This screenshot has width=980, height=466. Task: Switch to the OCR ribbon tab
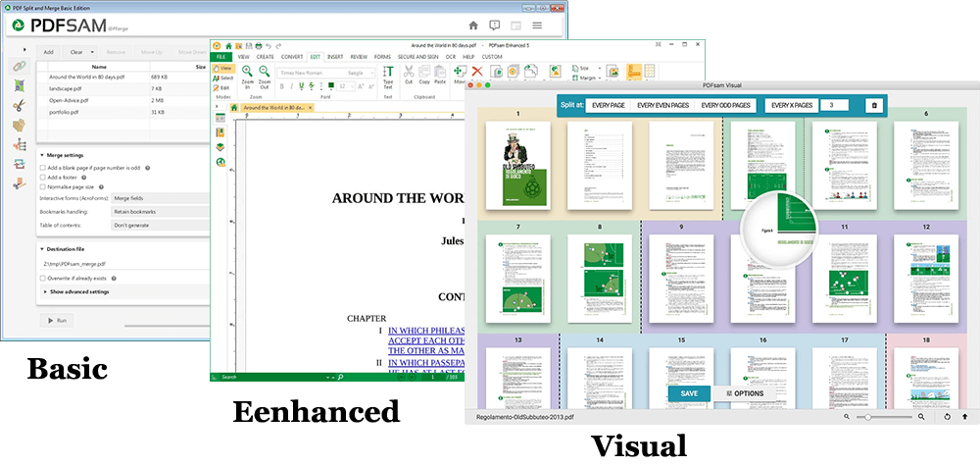click(450, 56)
